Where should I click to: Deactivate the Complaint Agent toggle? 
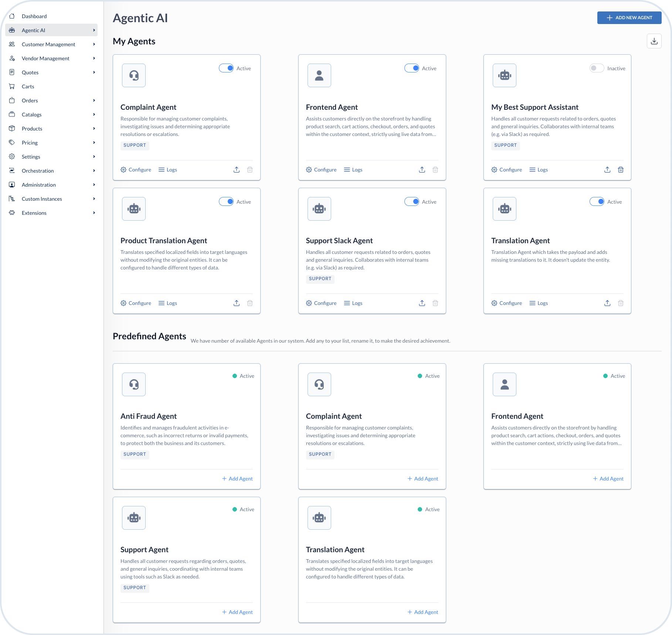click(226, 68)
